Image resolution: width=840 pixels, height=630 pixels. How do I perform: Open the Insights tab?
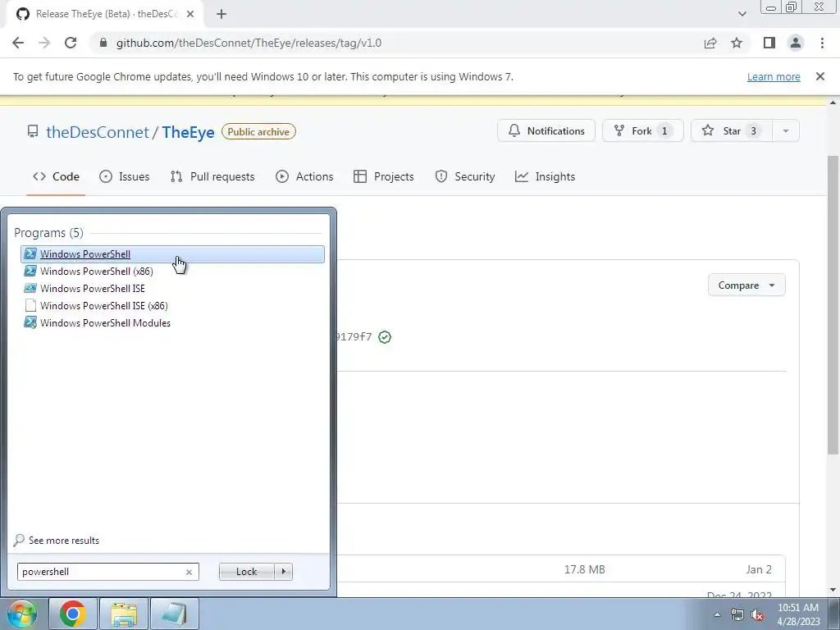[545, 177]
